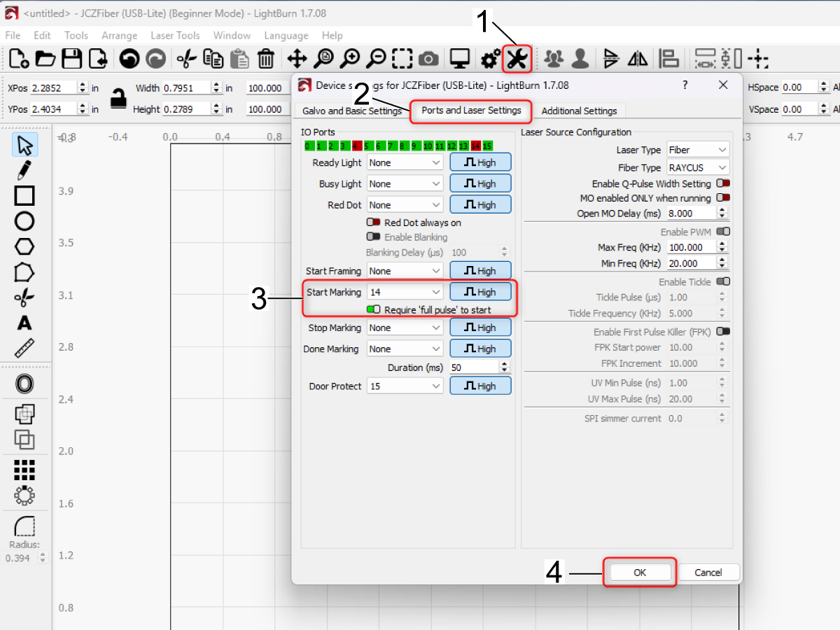Click the mirror horizontally icon
Screen dimensions: 840x630
point(638,59)
